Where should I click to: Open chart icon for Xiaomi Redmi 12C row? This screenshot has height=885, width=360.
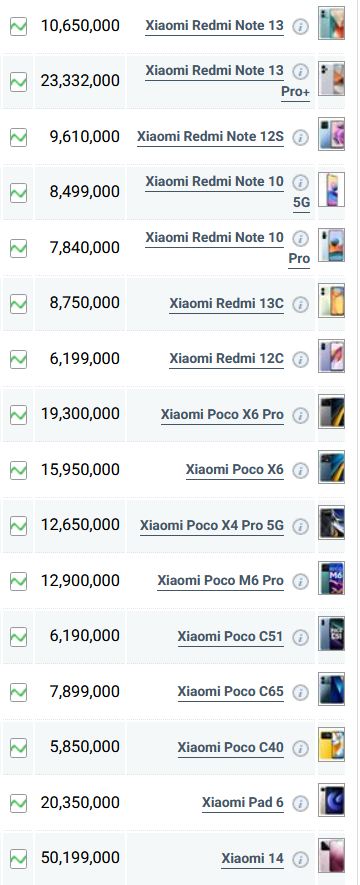pos(19,360)
